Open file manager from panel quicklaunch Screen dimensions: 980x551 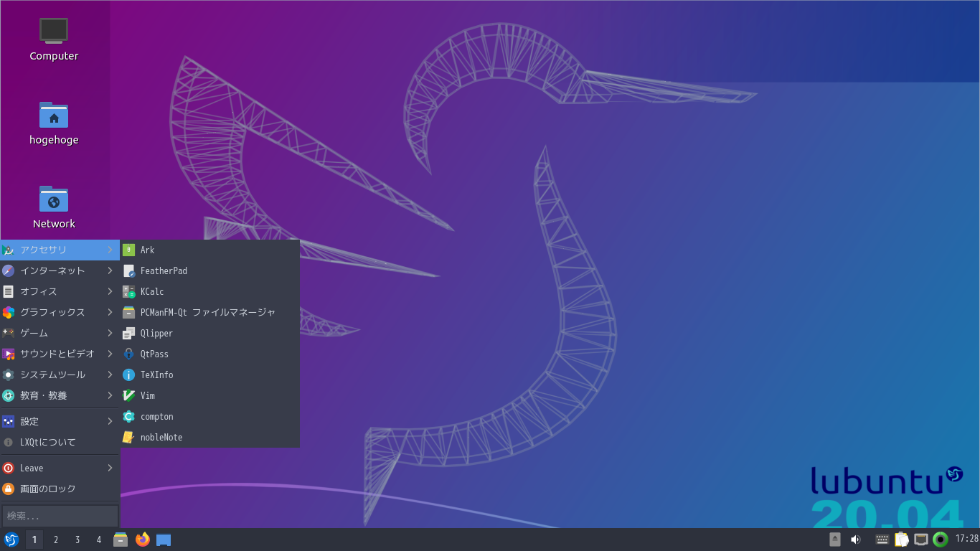(x=121, y=540)
